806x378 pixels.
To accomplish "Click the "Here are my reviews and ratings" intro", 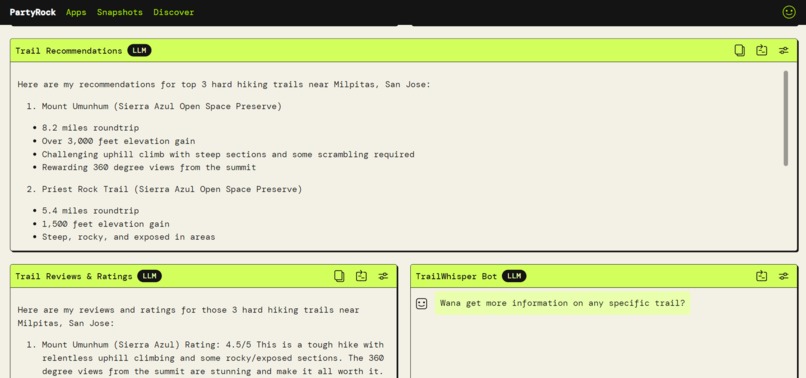I will pyautogui.click(x=188, y=317).
